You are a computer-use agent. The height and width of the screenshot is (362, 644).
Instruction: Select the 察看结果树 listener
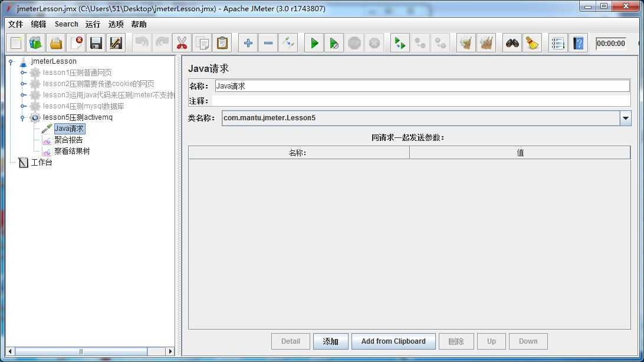[72, 151]
